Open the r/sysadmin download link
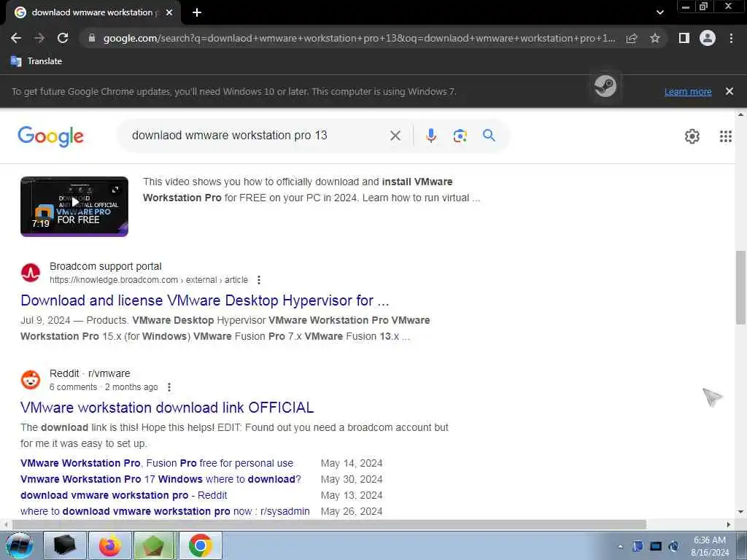Image resolution: width=747 pixels, height=560 pixels. pyautogui.click(x=165, y=511)
